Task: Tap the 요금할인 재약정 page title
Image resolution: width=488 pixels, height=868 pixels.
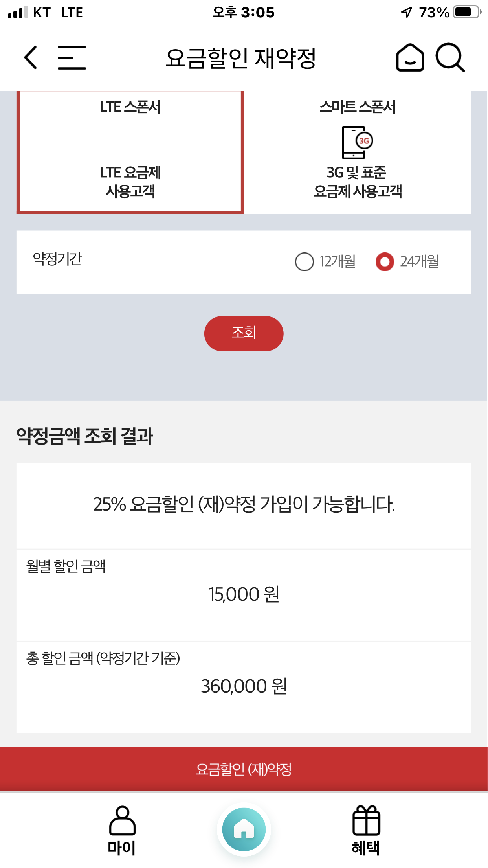Action: click(x=240, y=58)
